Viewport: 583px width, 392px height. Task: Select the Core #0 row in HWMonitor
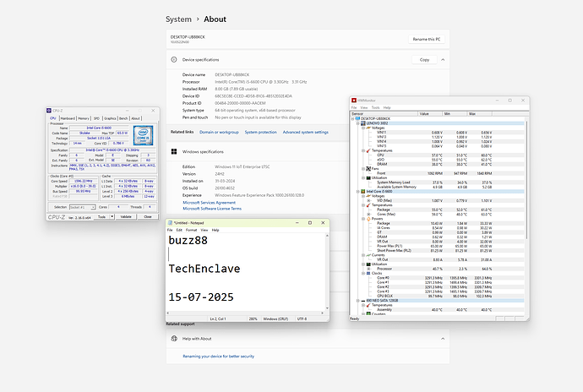pyautogui.click(x=438, y=278)
